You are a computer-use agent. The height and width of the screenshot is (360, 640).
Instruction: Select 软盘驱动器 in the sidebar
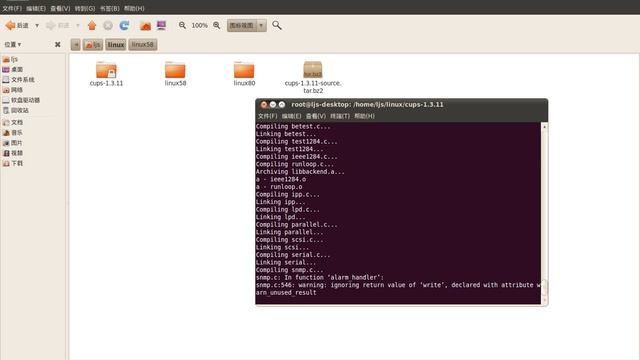tap(21, 100)
